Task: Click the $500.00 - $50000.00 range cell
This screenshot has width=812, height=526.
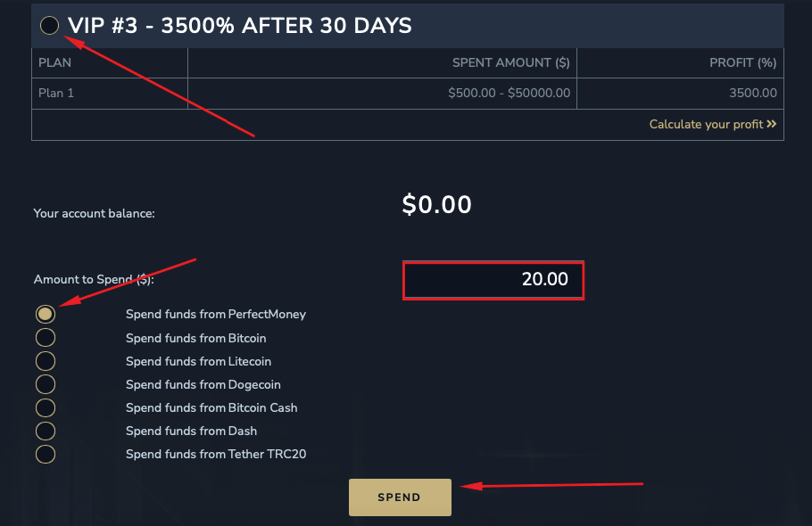Action: point(509,93)
